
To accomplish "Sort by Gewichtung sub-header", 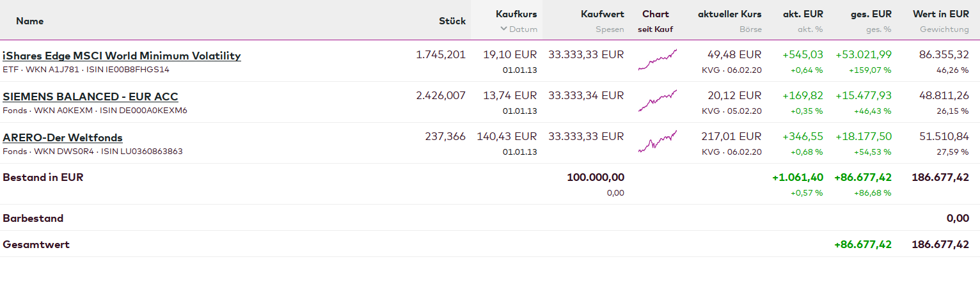I will tap(944, 29).
